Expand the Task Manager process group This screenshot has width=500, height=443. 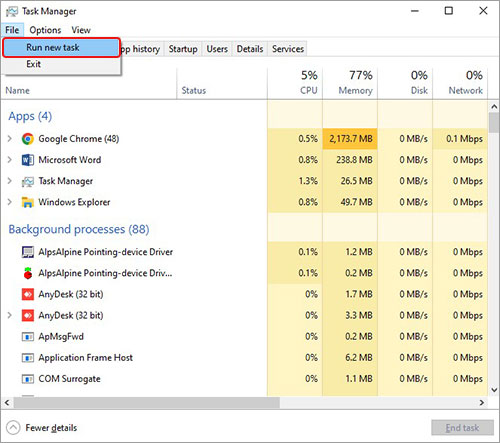10,181
